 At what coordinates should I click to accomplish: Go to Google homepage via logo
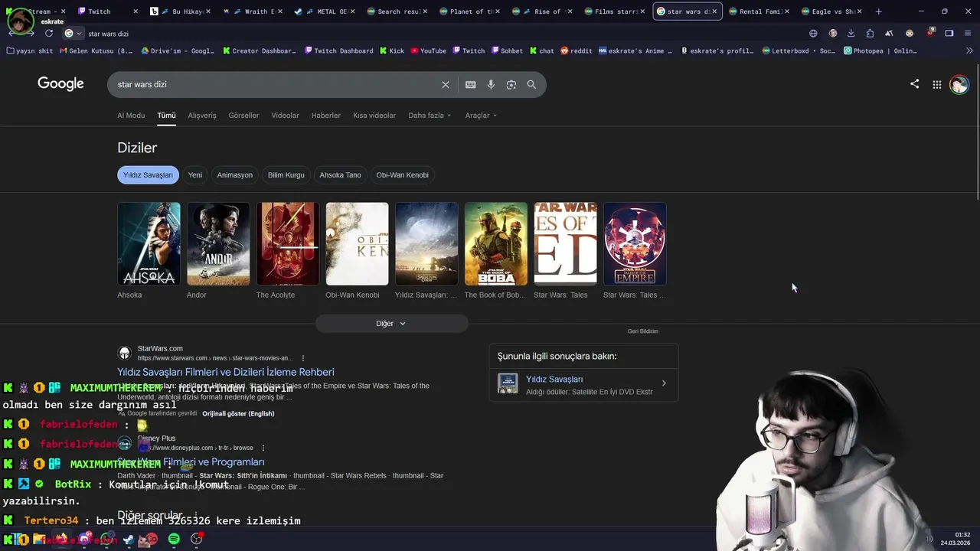[x=60, y=84]
